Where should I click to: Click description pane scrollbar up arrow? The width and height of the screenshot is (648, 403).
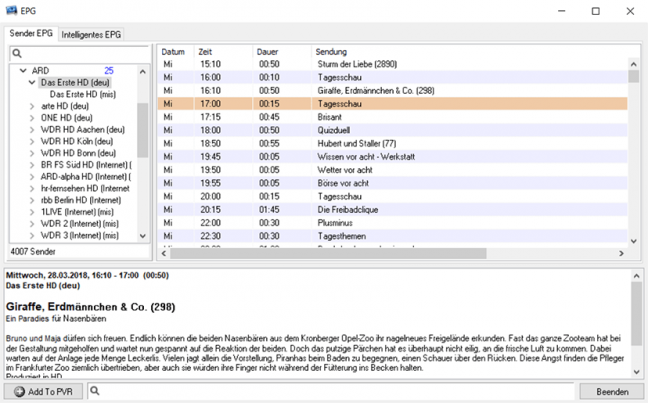[636, 276]
